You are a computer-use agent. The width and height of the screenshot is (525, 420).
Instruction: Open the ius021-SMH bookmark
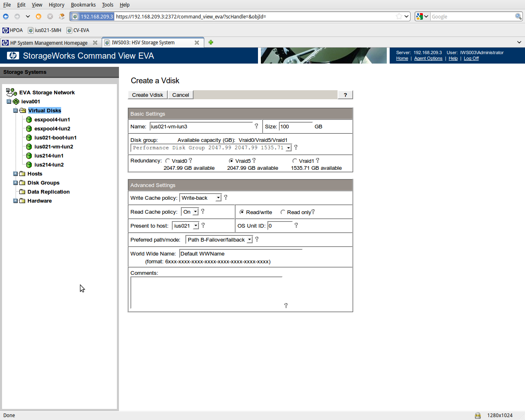click(44, 30)
